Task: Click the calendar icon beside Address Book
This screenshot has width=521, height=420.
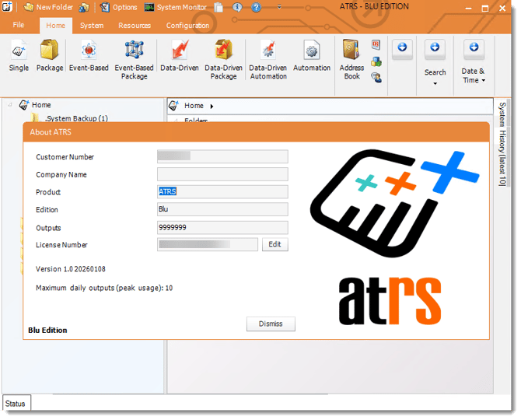Action: 376,45
